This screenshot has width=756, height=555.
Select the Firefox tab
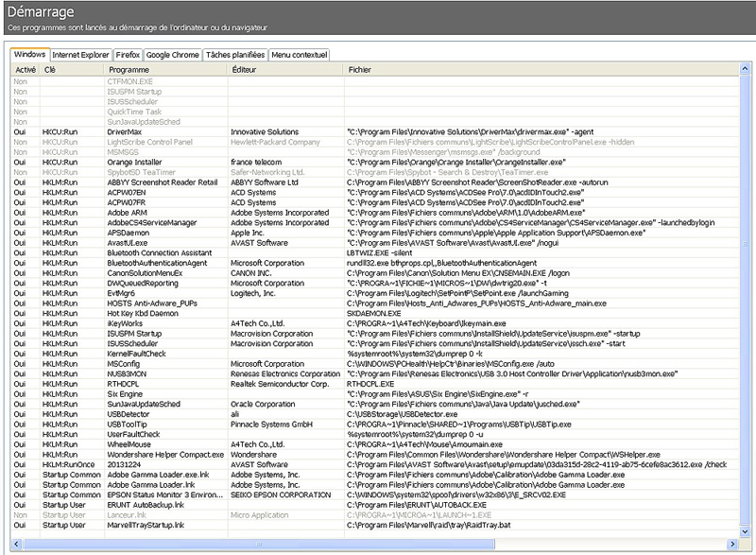coord(128,55)
